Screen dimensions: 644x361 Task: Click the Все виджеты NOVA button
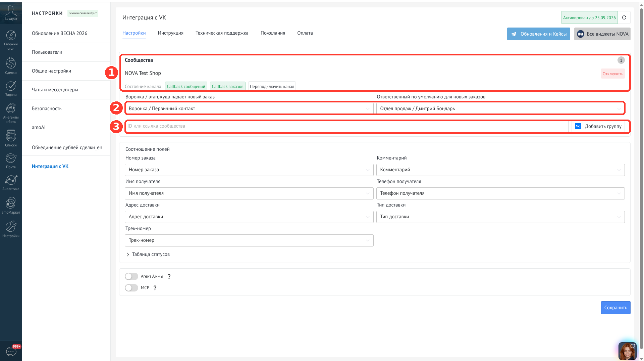602,34
